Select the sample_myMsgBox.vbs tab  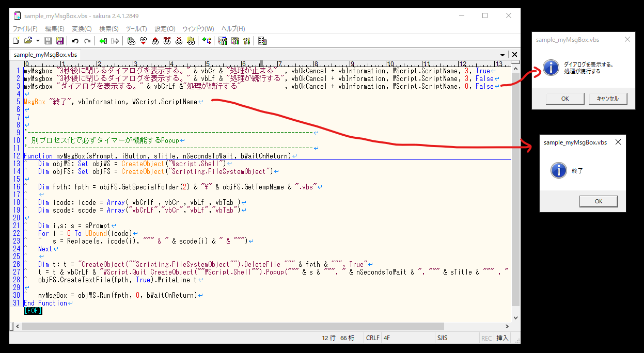45,54
